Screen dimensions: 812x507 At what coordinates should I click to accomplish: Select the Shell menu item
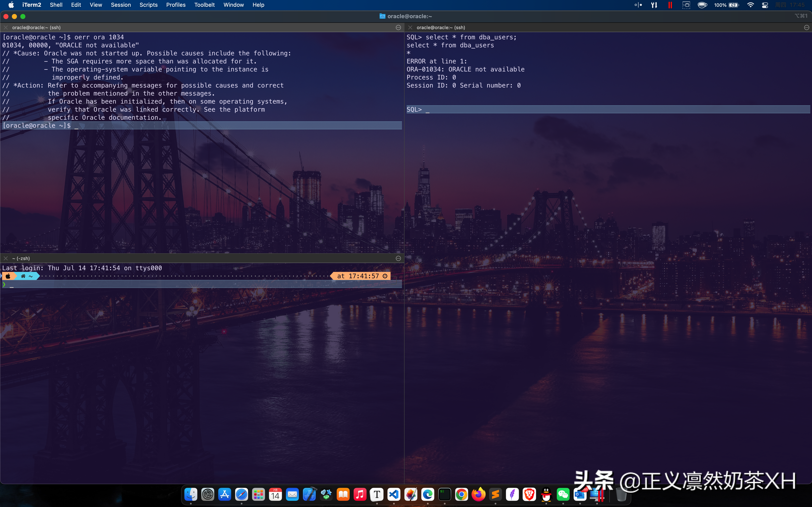(56, 5)
